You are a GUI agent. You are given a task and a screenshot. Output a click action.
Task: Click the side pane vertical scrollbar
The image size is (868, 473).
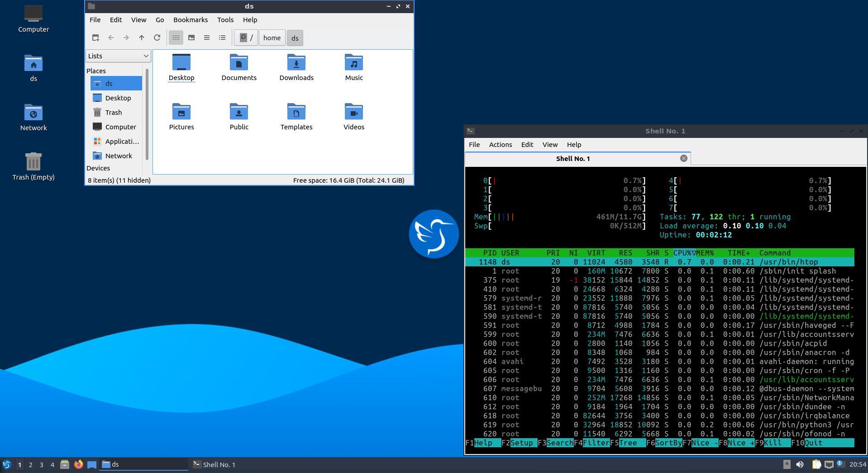(x=147, y=114)
